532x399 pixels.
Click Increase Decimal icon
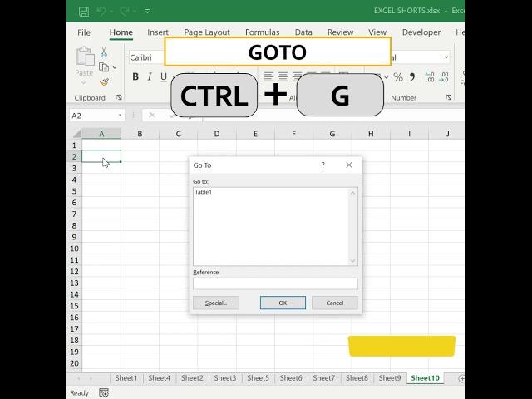point(430,77)
